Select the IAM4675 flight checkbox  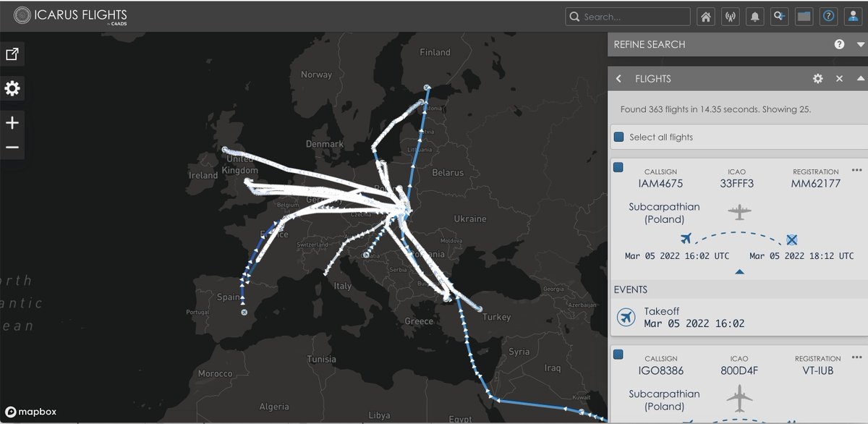618,168
